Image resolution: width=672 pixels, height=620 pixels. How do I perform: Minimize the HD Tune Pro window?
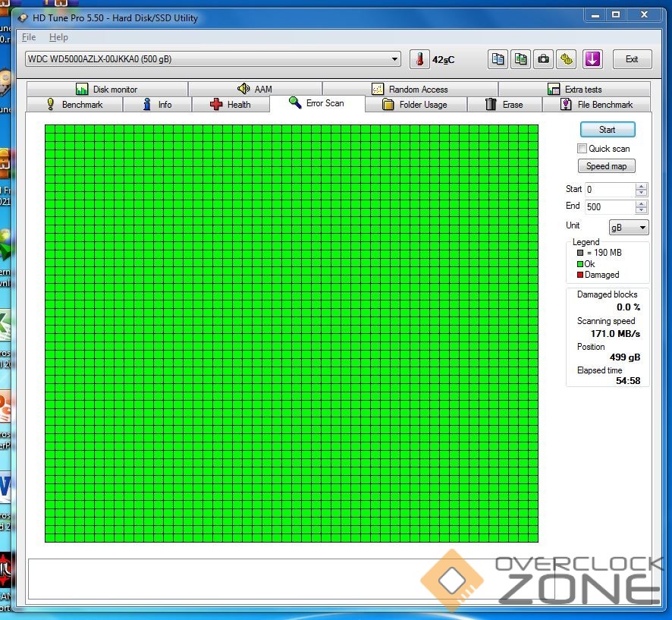[x=595, y=15]
